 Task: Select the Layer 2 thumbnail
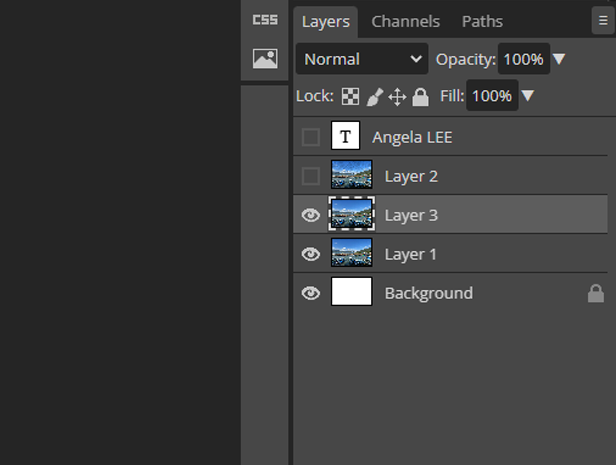pos(351,176)
